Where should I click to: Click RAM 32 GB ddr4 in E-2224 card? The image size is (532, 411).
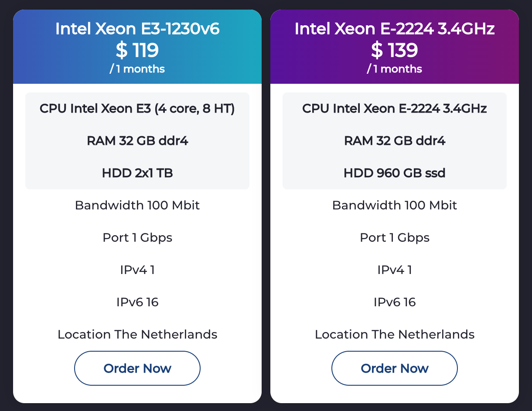395,141
